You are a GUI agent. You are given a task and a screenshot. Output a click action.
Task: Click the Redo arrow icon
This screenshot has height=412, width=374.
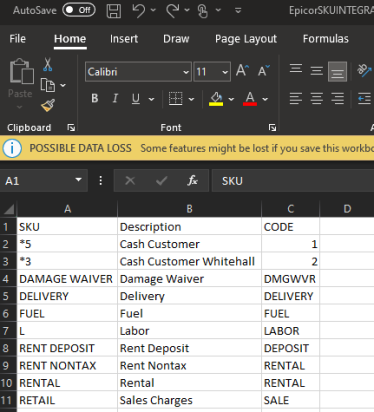tap(173, 10)
